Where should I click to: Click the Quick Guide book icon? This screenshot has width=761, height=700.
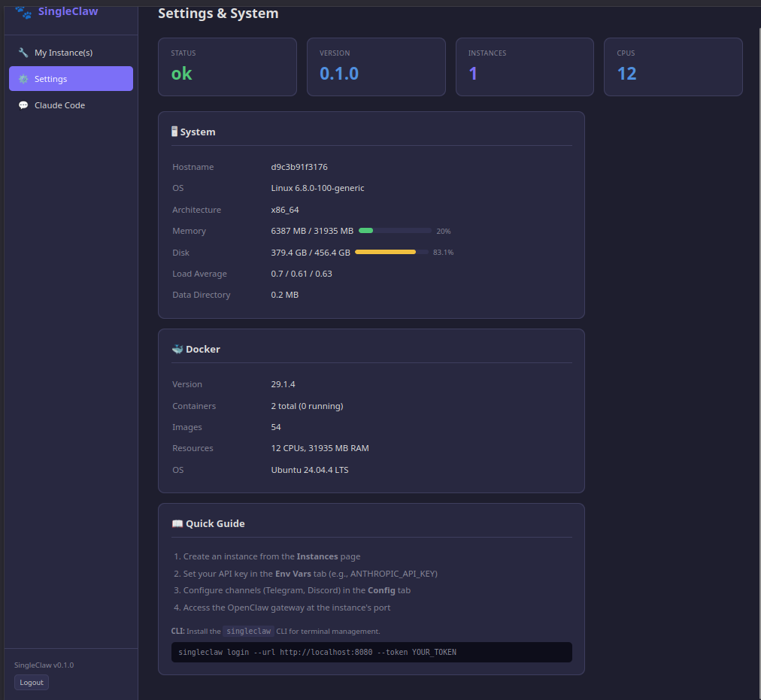pyautogui.click(x=177, y=523)
